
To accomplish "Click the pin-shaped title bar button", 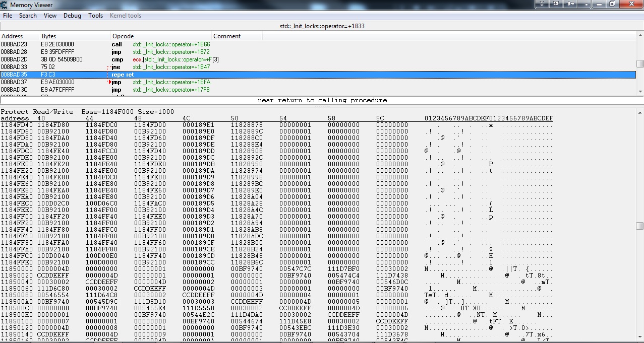I will [x=570, y=4].
